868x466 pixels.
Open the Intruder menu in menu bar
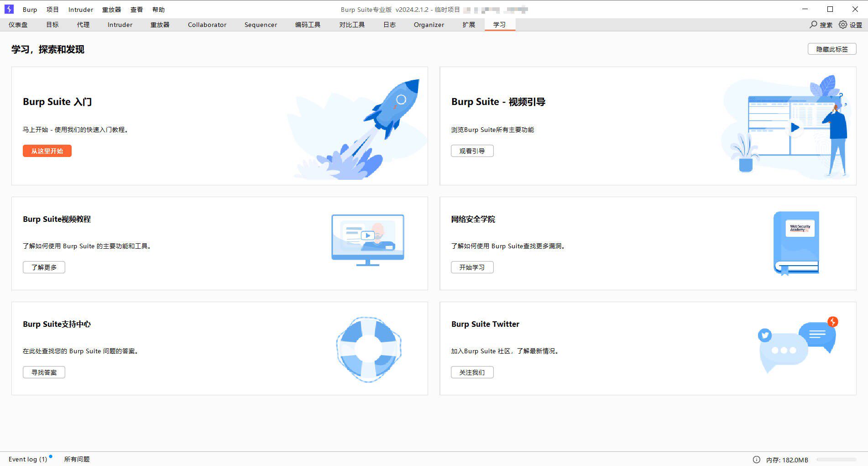81,10
